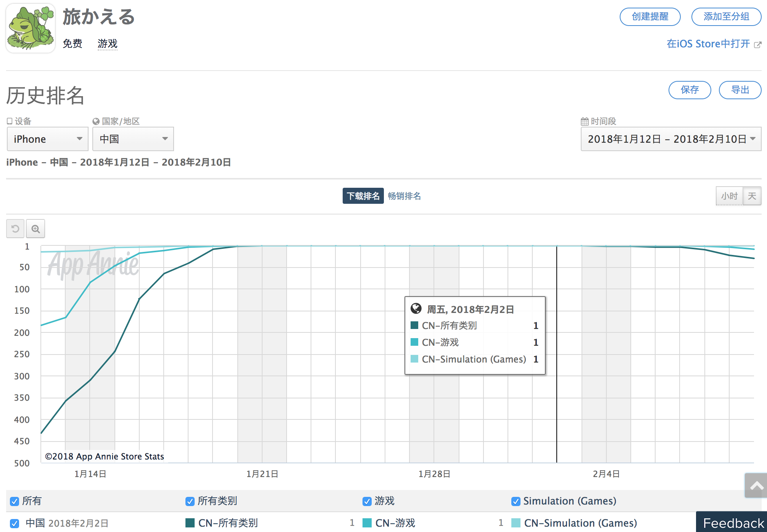Click the 导出 export button

pos(740,90)
